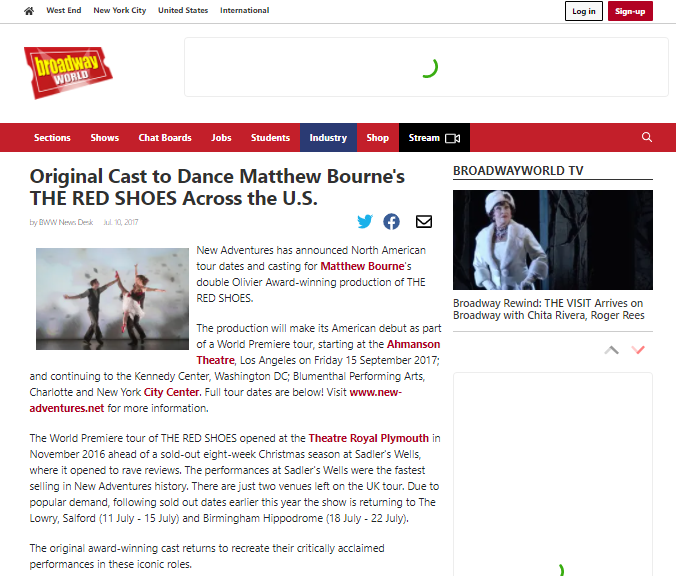The width and height of the screenshot is (676, 576).
Task: Click the article headline text
Action: 217,187
